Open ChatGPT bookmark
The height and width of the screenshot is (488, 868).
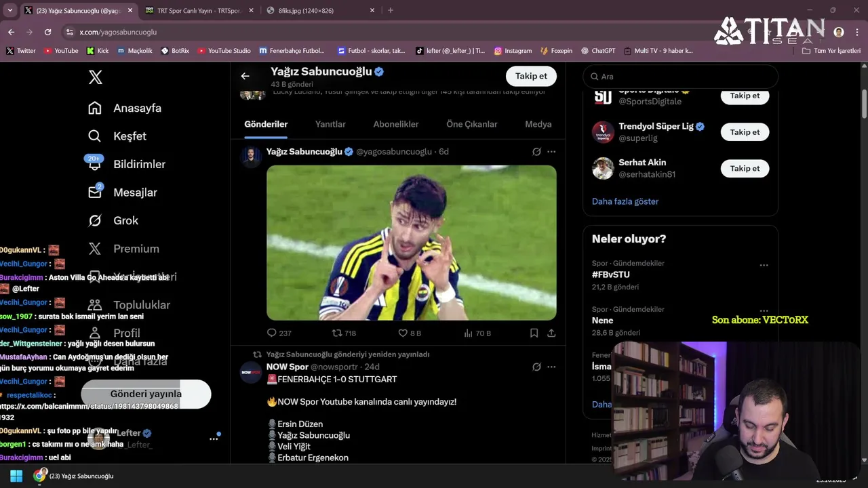(x=597, y=51)
